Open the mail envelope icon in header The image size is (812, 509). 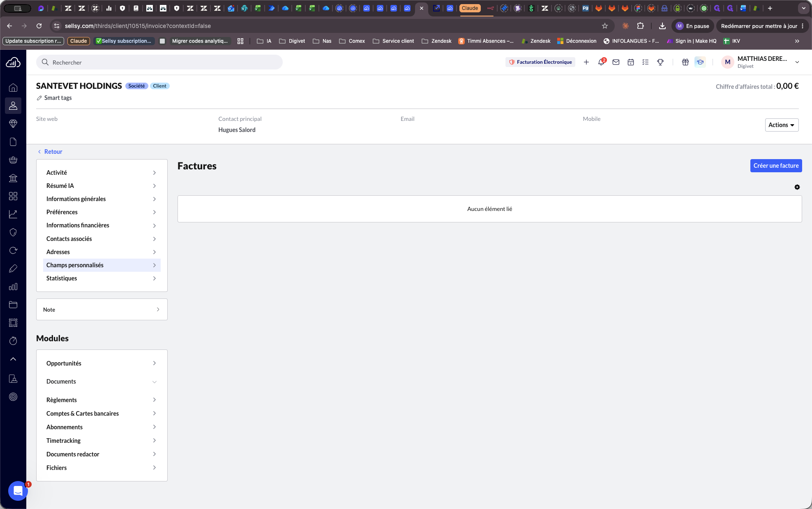(616, 62)
